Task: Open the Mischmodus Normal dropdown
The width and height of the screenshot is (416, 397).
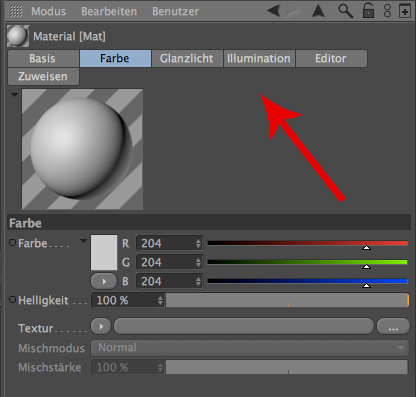Action: (x=250, y=348)
